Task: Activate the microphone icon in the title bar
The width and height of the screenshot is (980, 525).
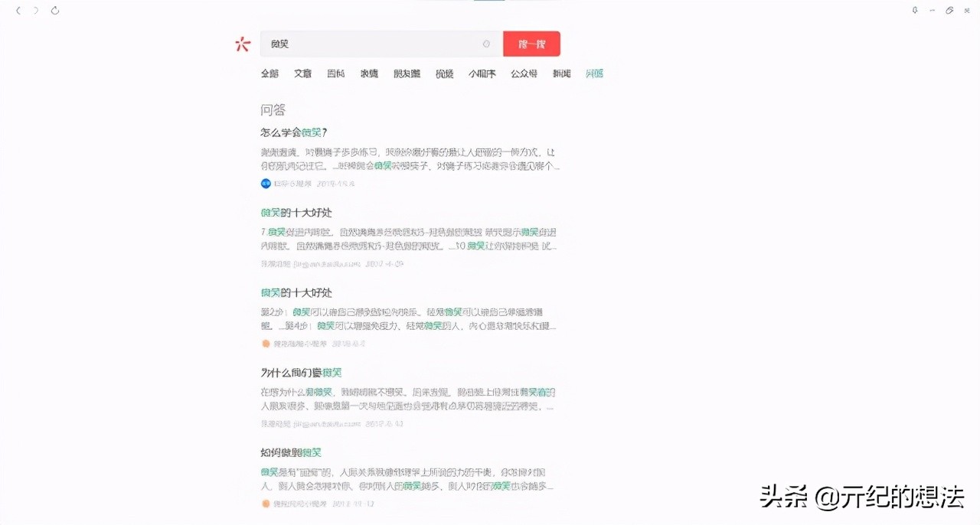Action: pos(914,10)
